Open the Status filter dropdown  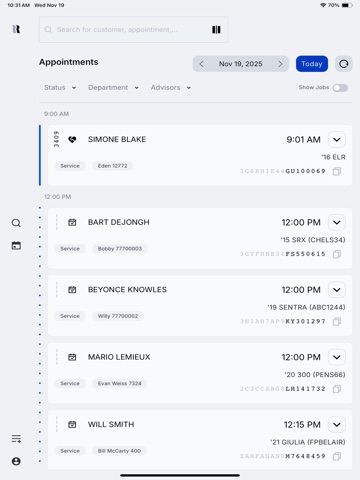(60, 88)
